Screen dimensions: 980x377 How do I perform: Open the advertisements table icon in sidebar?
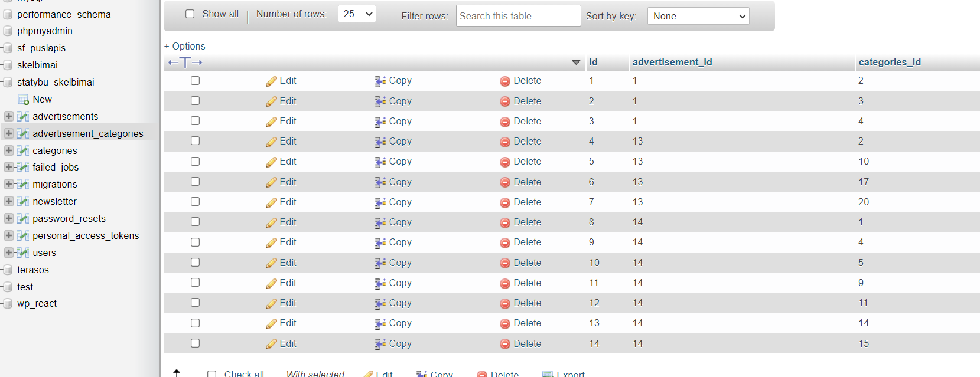[24, 116]
